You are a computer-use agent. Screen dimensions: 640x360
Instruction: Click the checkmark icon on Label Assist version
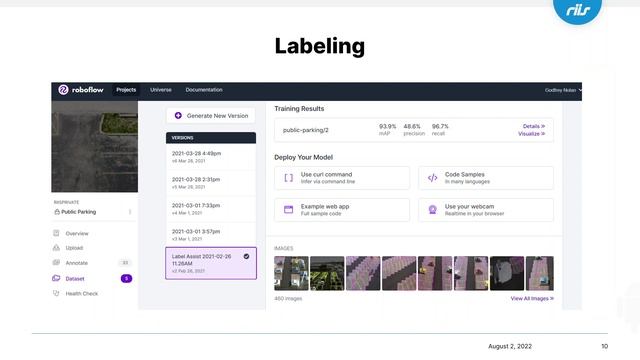(x=247, y=256)
